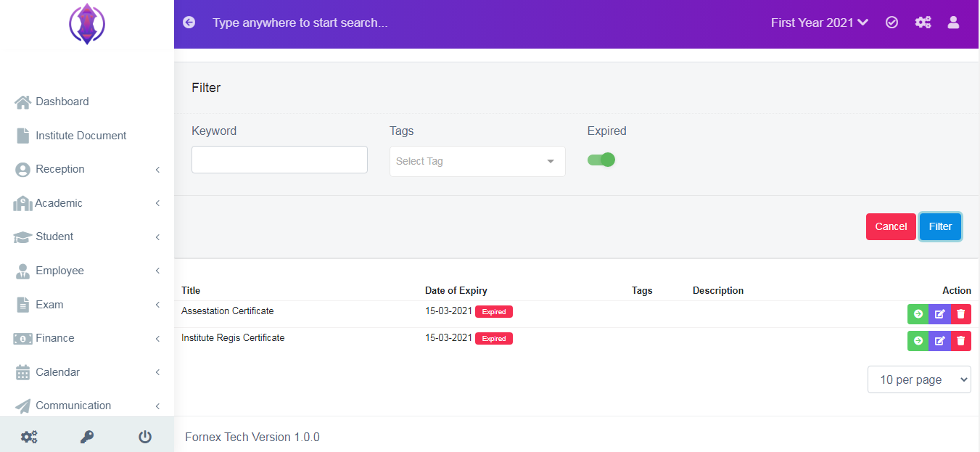Sort by Date of Expiry column header

tap(456, 290)
